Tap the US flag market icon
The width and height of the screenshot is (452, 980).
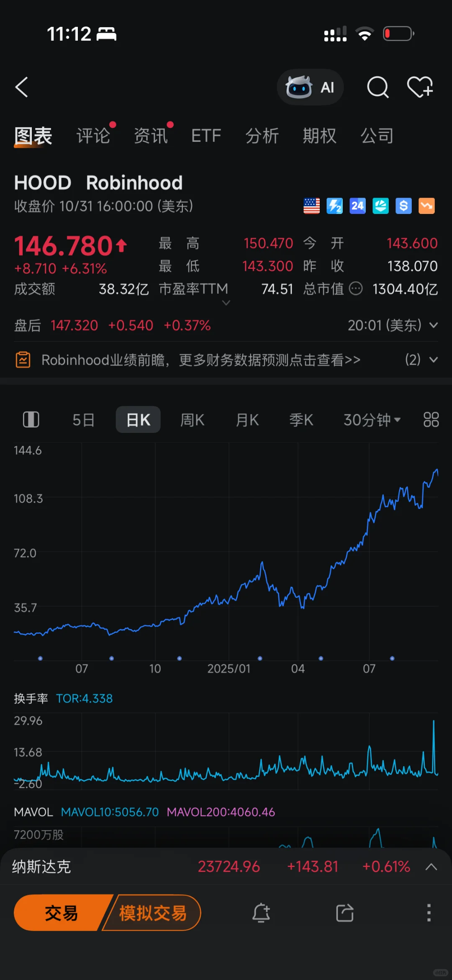pyautogui.click(x=311, y=206)
